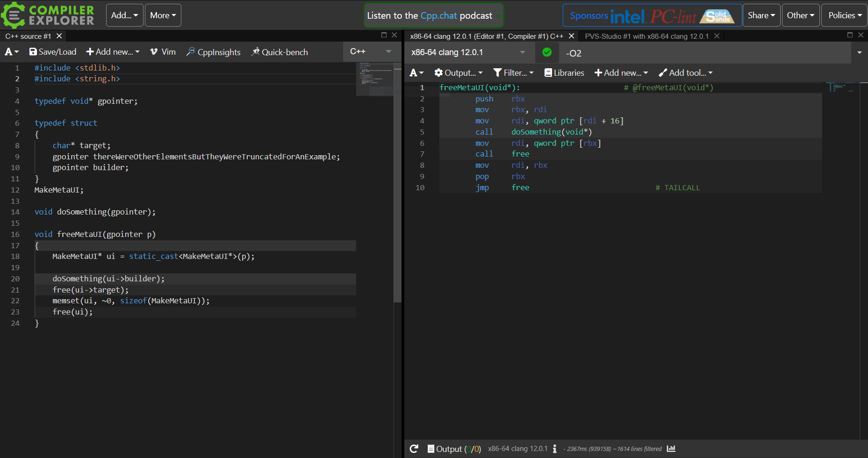
Task: Click the compile time statistics text
Action: click(x=612, y=449)
